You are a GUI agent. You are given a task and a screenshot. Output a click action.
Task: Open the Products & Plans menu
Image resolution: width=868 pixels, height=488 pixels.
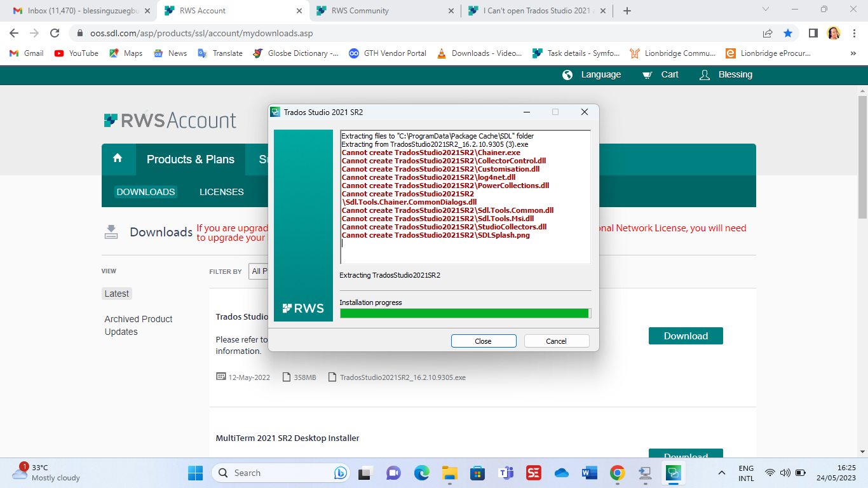pos(191,159)
